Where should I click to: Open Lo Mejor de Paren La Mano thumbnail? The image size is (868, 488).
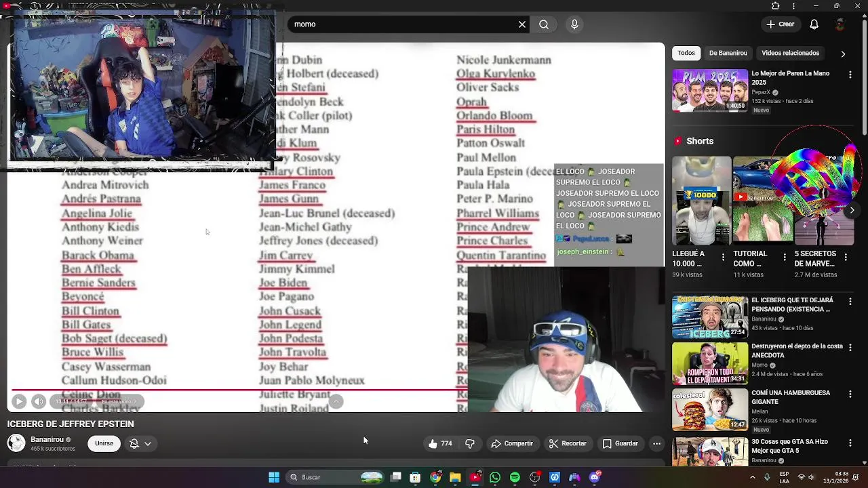(710, 90)
